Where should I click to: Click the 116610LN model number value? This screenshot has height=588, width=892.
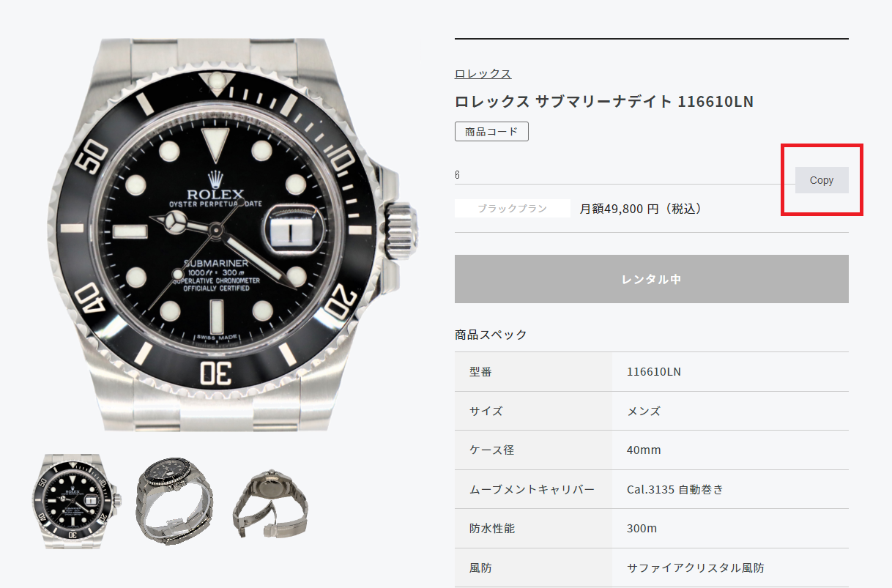[x=654, y=372]
